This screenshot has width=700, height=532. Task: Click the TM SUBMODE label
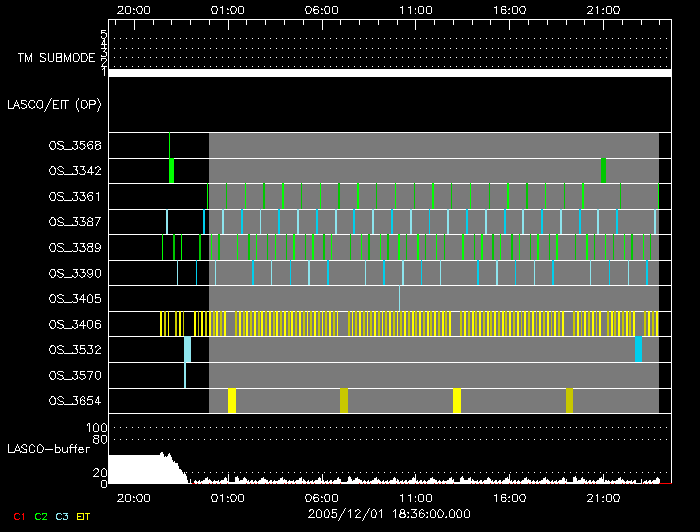click(x=58, y=58)
